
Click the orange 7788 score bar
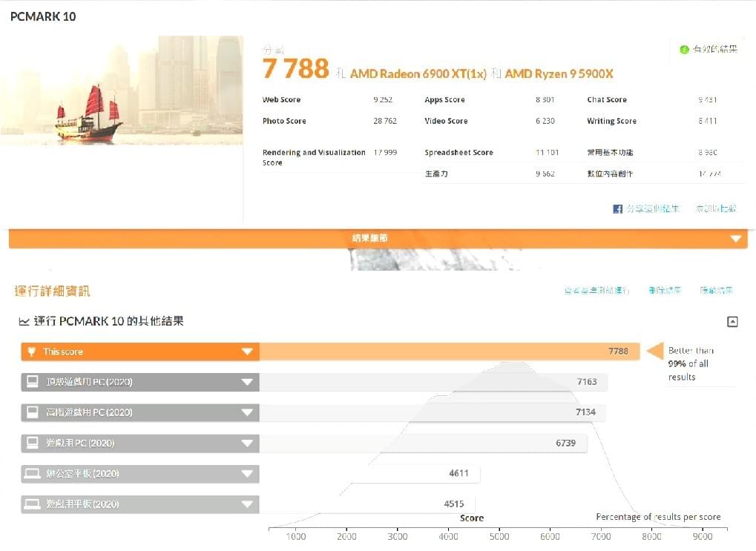click(x=450, y=352)
